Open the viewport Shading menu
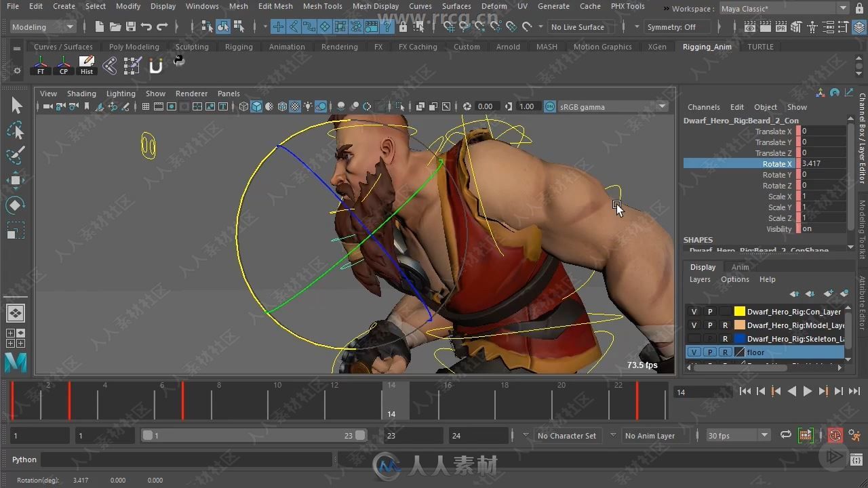This screenshot has height=488, width=868. click(x=81, y=94)
